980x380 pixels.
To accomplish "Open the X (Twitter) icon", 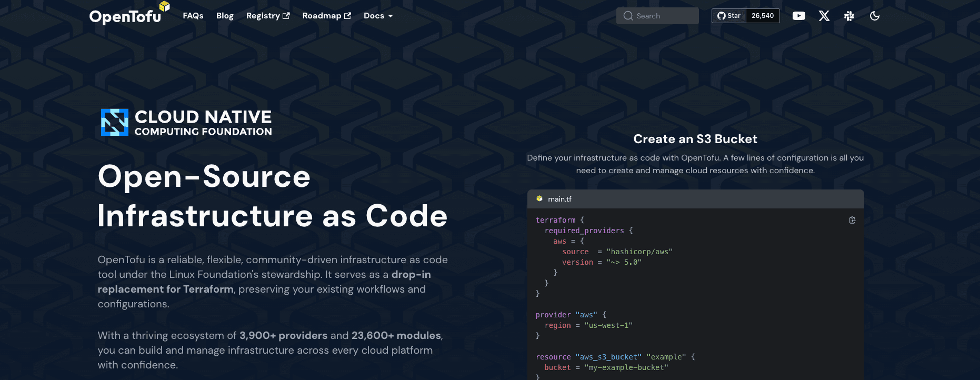I will pos(824,16).
